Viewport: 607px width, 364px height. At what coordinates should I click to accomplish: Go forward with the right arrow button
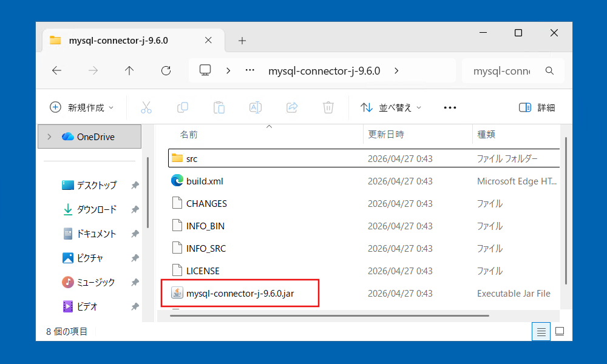pos(93,71)
